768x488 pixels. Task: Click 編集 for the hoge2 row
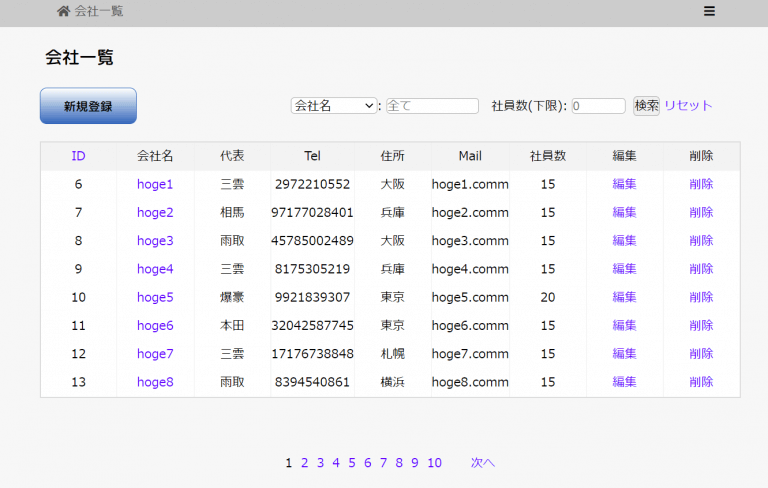click(624, 213)
